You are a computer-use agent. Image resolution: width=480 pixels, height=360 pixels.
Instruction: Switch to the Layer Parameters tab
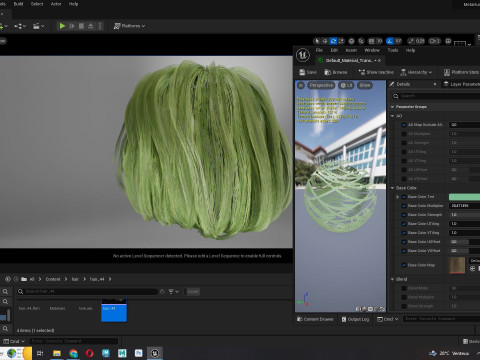[x=461, y=84]
